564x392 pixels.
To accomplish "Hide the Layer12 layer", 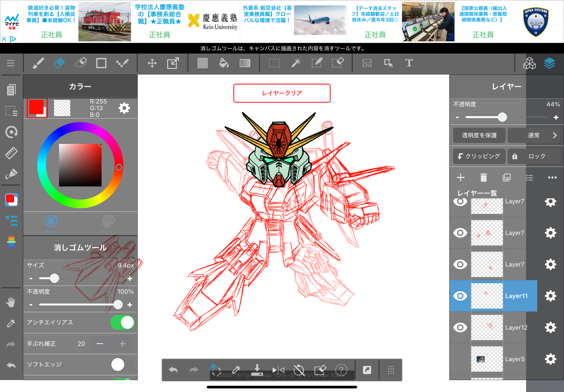I will (x=460, y=327).
